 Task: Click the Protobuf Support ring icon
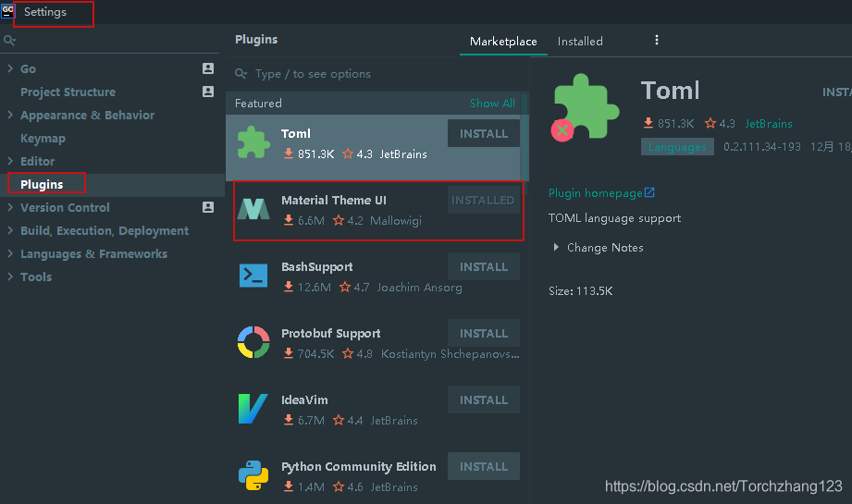click(253, 342)
